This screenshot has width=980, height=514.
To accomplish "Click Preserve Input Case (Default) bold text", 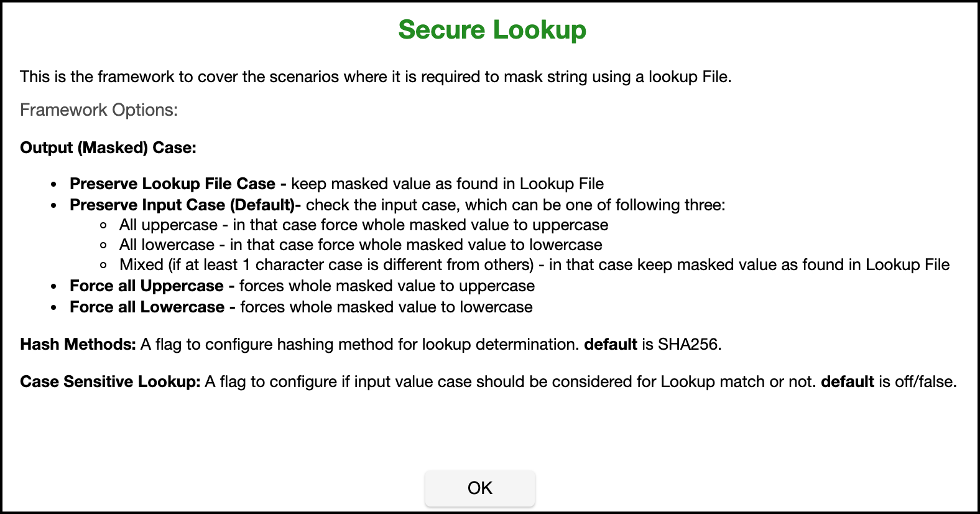I will coord(182,205).
